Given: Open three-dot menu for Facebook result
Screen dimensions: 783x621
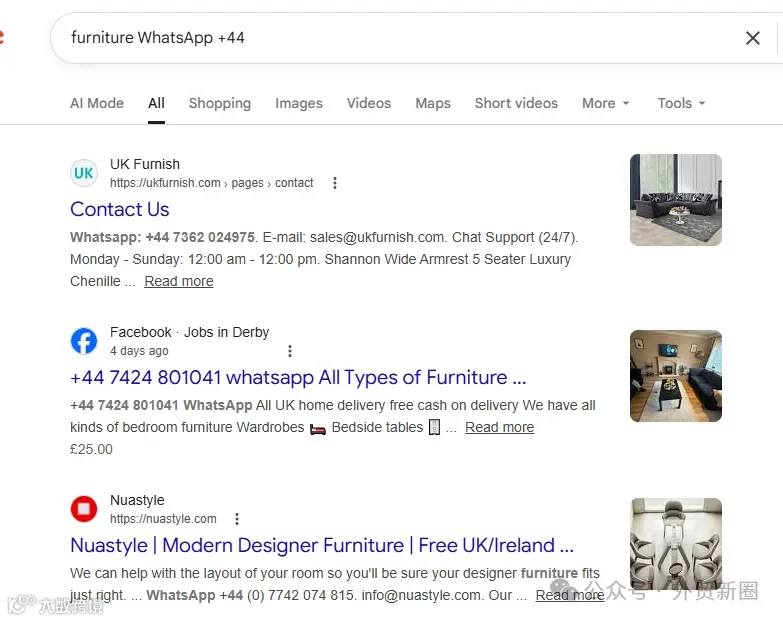Looking at the screenshot, I should coord(290,351).
